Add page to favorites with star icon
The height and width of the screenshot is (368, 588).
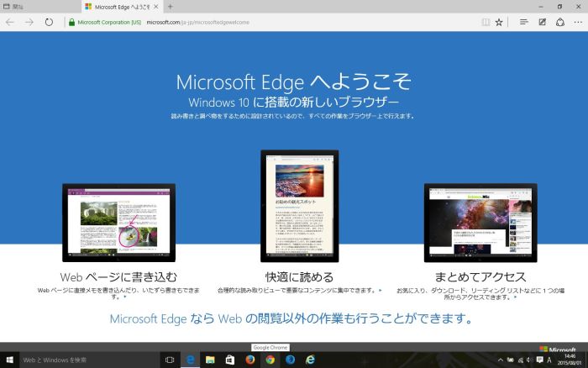(499, 22)
